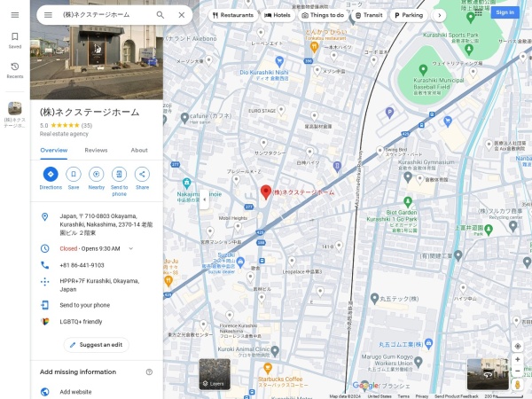Viewport: 532px width, 399px height.
Task: Copy the address starting Japan 〒710-0803
Action: click(x=97, y=224)
